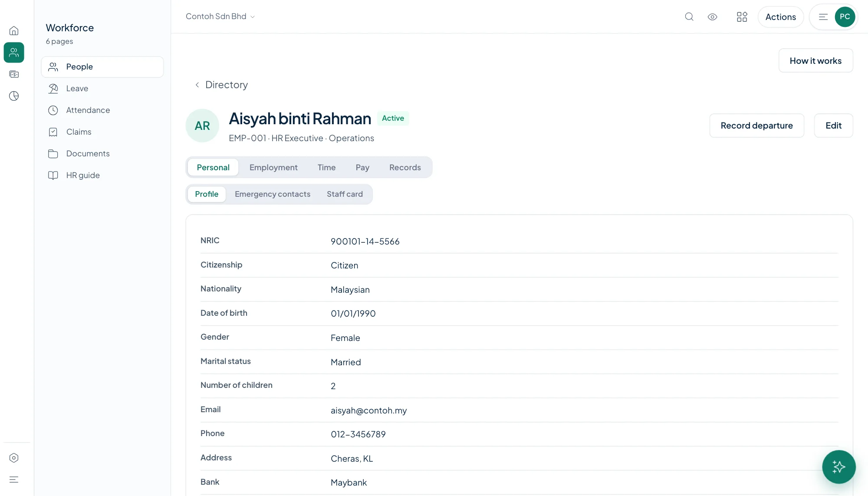Click the hamburger lines next to PC avatar

click(x=823, y=17)
